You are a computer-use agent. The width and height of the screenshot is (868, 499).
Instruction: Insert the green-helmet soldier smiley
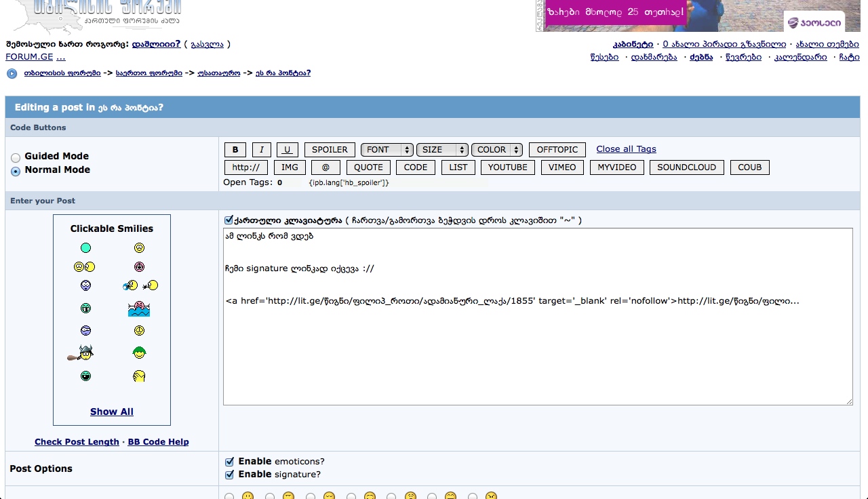pos(139,353)
